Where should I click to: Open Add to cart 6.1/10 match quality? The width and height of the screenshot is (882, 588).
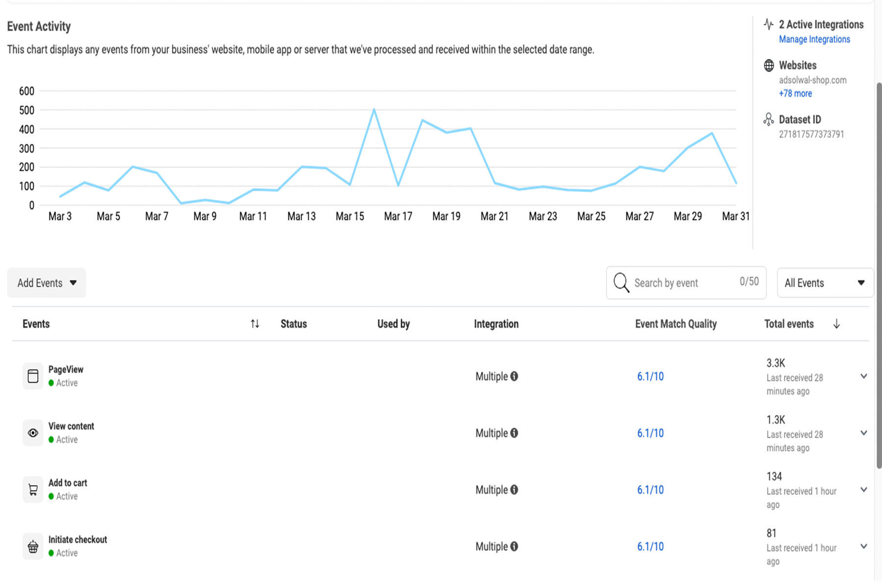[650, 490]
